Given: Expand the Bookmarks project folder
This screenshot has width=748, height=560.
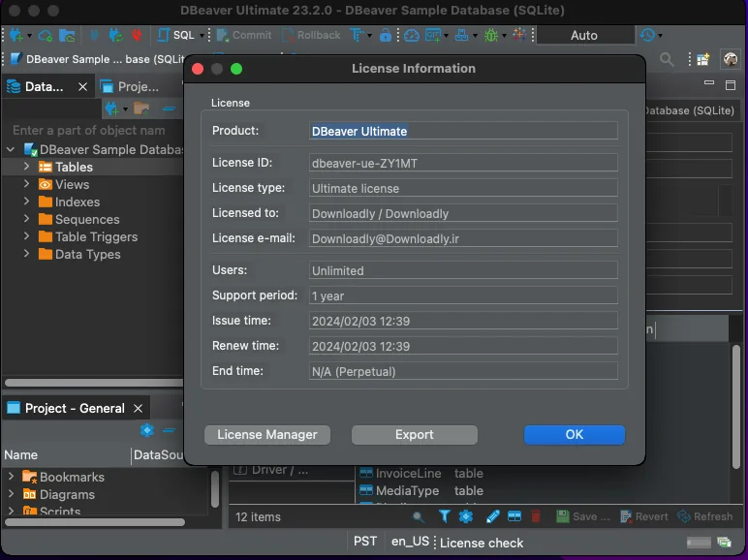Looking at the screenshot, I should click(11, 477).
